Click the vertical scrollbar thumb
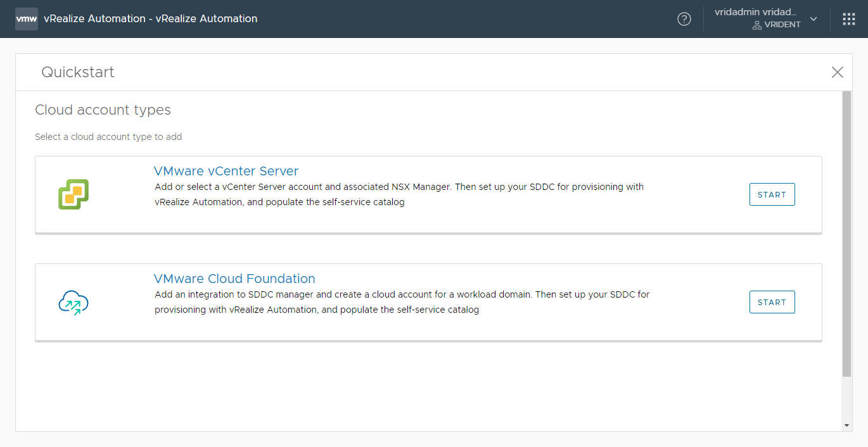Screen dimensions: 868x447 tap(847, 234)
